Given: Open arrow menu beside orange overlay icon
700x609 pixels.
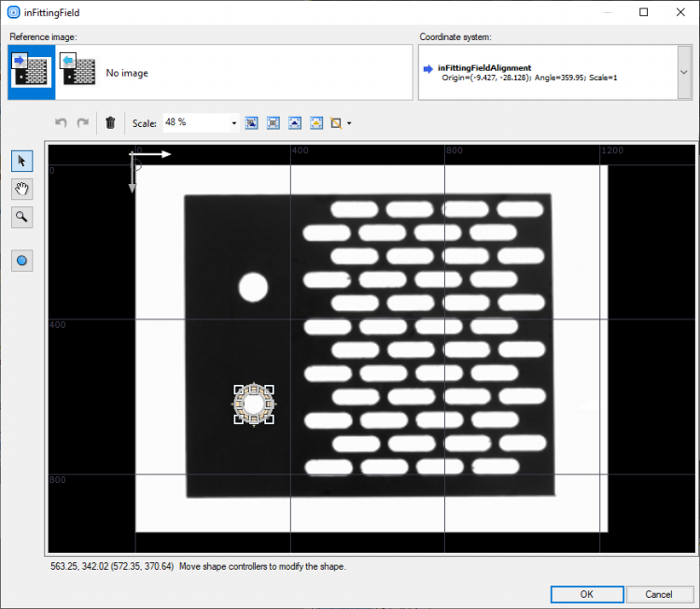Looking at the screenshot, I should pyautogui.click(x=349, y=122).
